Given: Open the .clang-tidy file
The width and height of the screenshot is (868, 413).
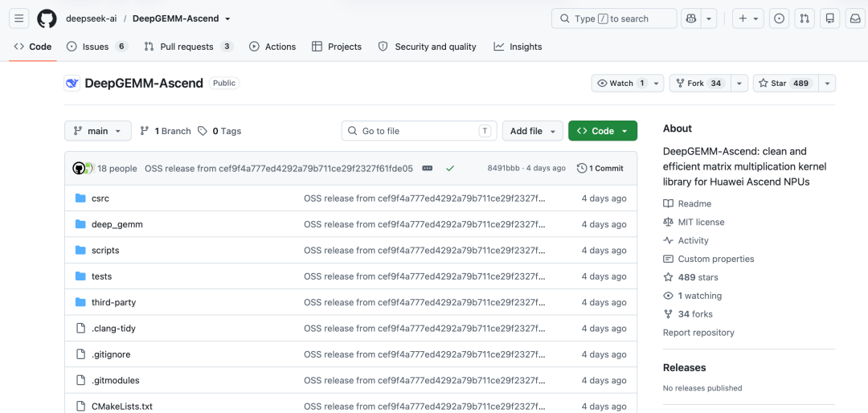Looking at the screenshot, I should [x=113, y=329].
